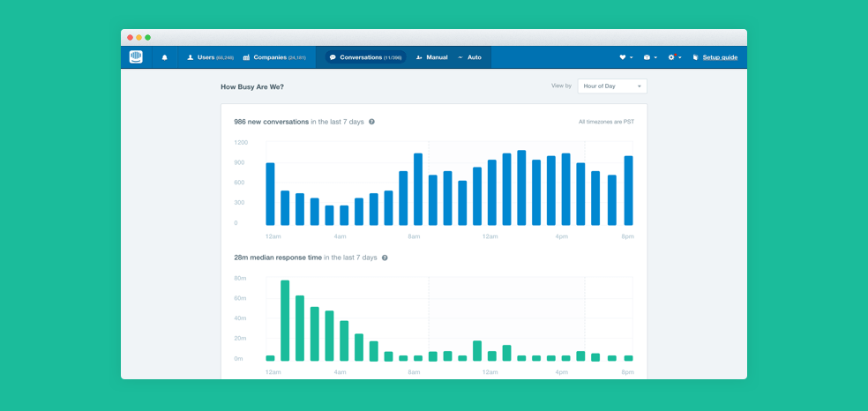Viewport: 868px width, 411px height.
Task: Click help icon beside median response time
Action: point(385,258)
